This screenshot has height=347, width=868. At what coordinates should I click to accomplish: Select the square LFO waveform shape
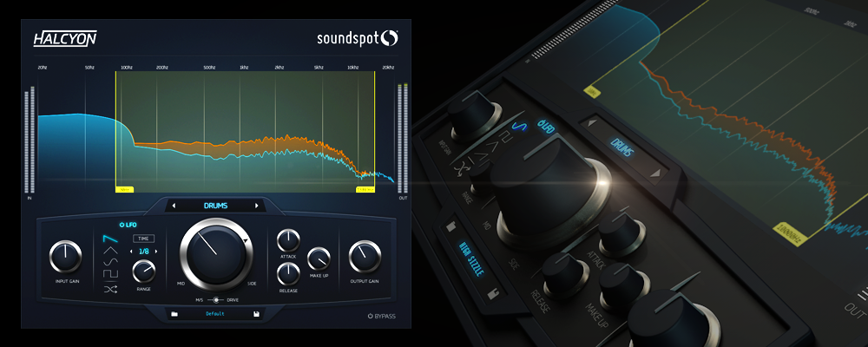click(109, 274)
